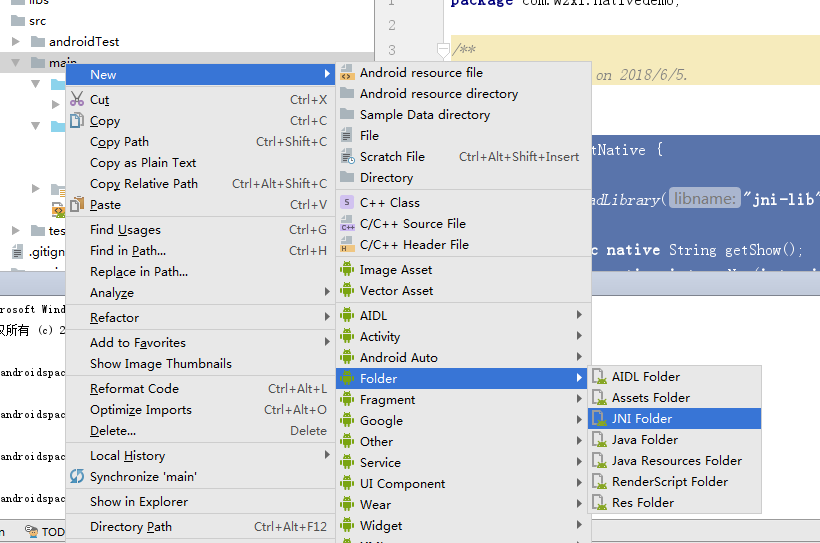The height and width of the screenshot is (543, 820).
Task: Click the Res Folder icon
Action: (x=599, y=503)
